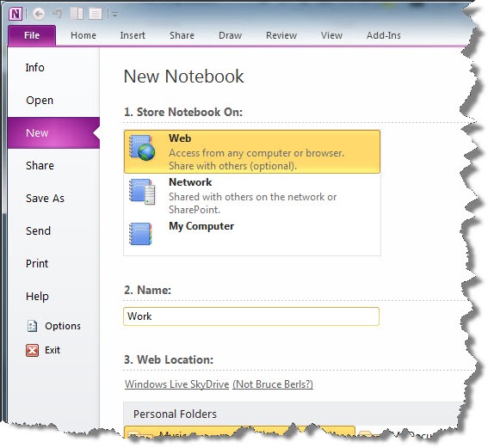Switch to the Draw ribbon tab

pos(231,35)
